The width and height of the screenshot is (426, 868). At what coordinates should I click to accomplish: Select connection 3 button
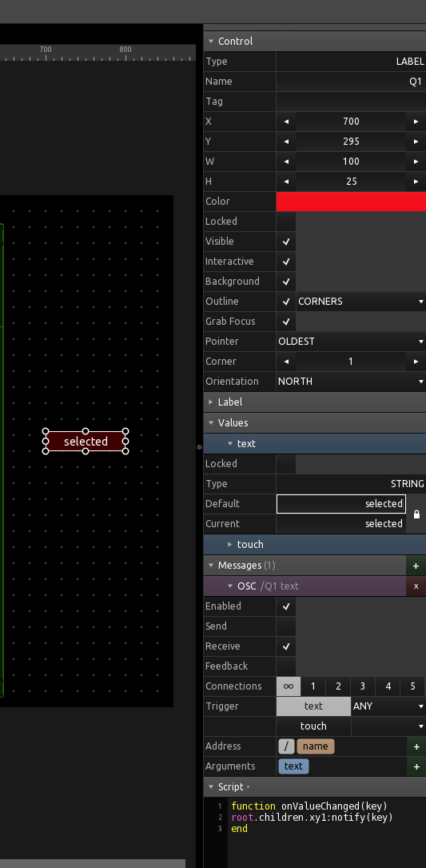point(362,686)
